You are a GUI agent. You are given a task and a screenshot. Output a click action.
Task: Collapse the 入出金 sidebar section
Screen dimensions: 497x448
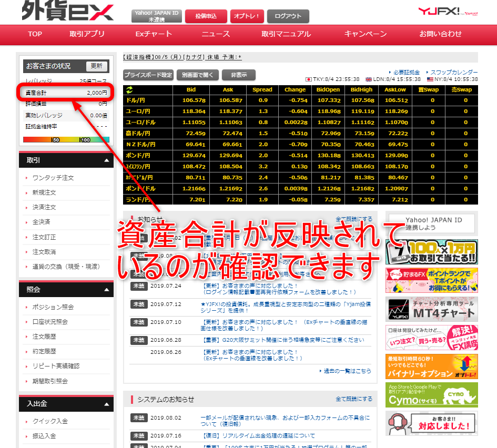(x=107, y=404)
